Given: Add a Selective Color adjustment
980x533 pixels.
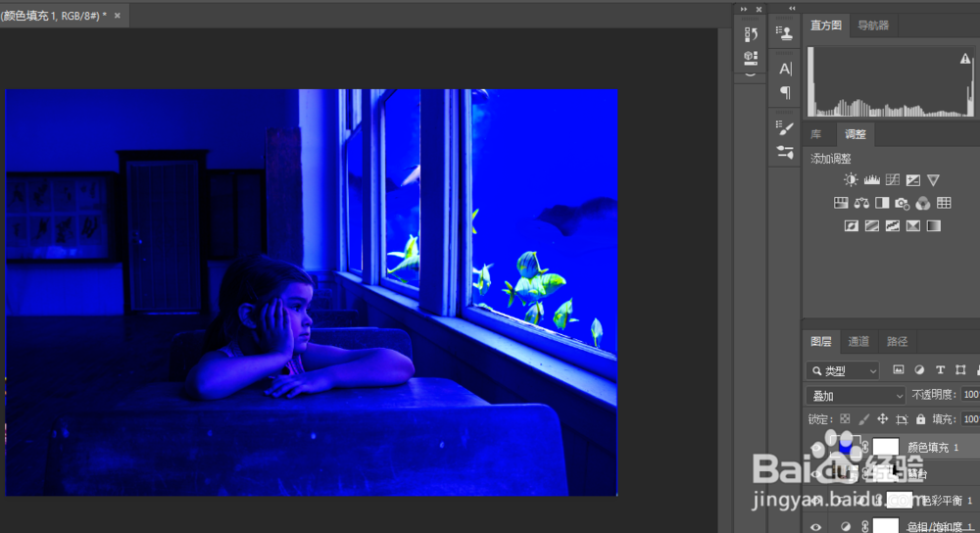Looking at the screenshot, I should [913, 225].
